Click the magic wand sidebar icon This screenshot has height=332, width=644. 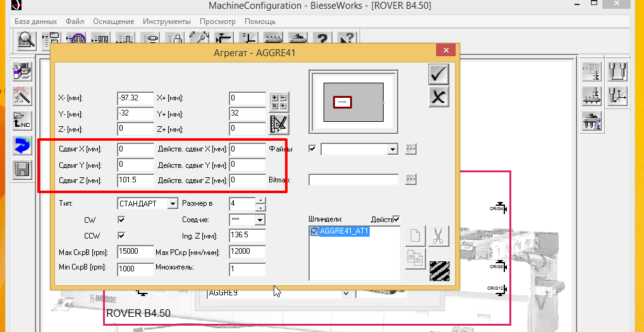pyautogui.click(x=22, y=96)
